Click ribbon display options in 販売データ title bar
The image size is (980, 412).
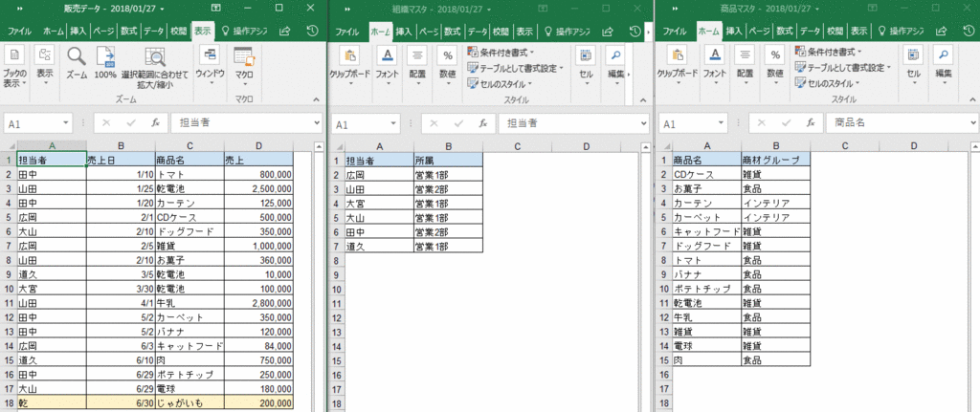pos(216,8)
